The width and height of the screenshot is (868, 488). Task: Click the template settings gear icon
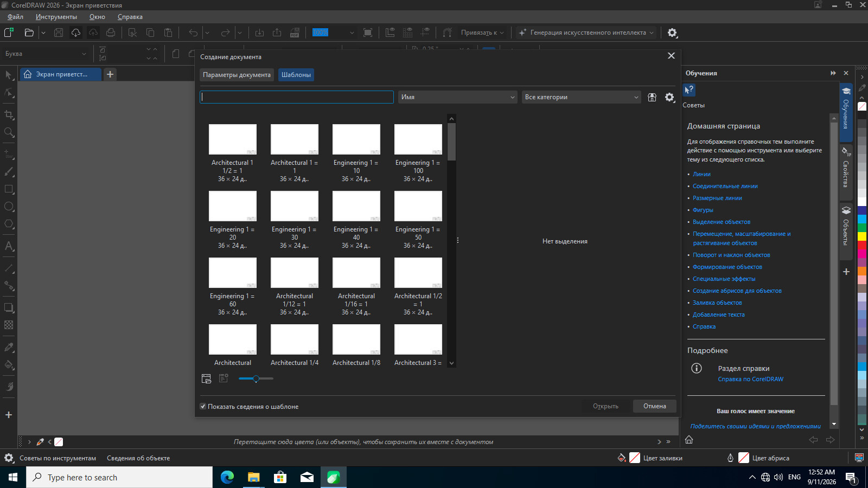click(669, 97)
